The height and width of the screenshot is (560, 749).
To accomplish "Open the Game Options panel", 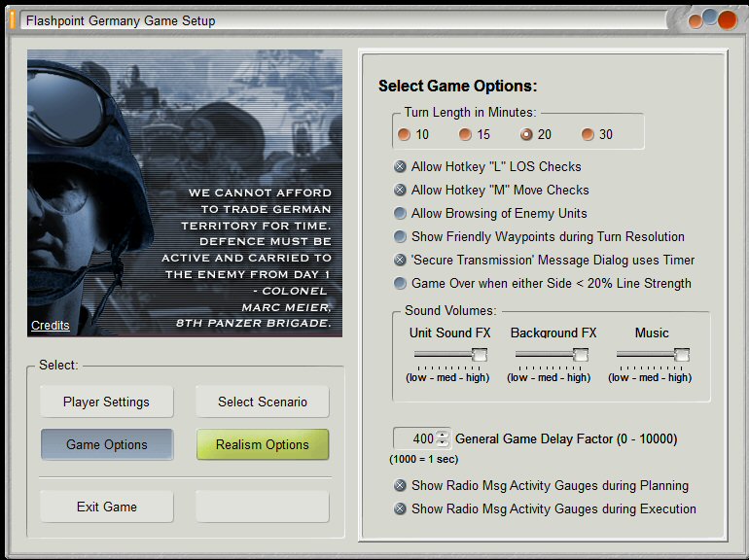I will [x=107, y=444].
